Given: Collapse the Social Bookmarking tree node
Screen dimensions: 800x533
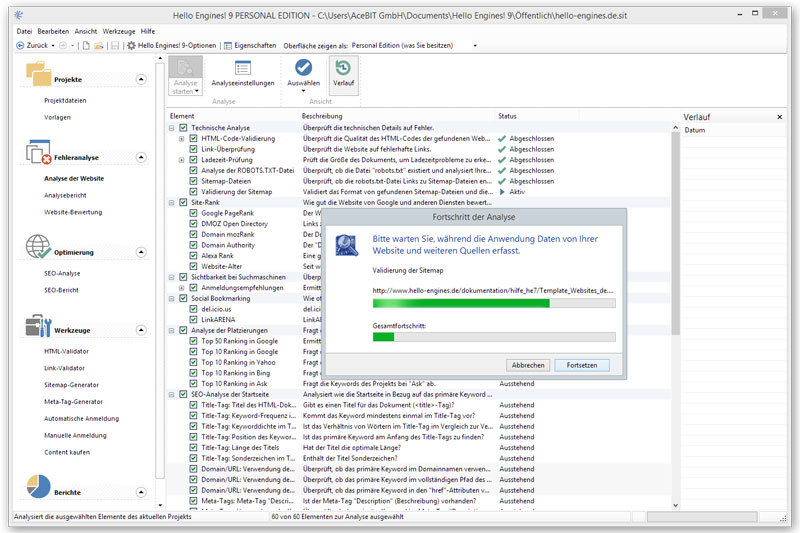Looking at the screenshot, I should tap(172, 298).
